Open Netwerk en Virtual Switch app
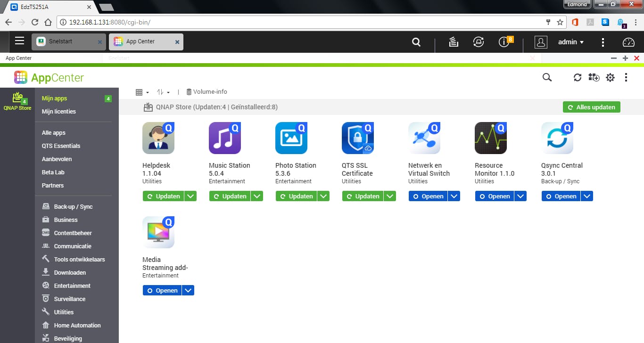644x343 pixels. [x=428, y=196]
